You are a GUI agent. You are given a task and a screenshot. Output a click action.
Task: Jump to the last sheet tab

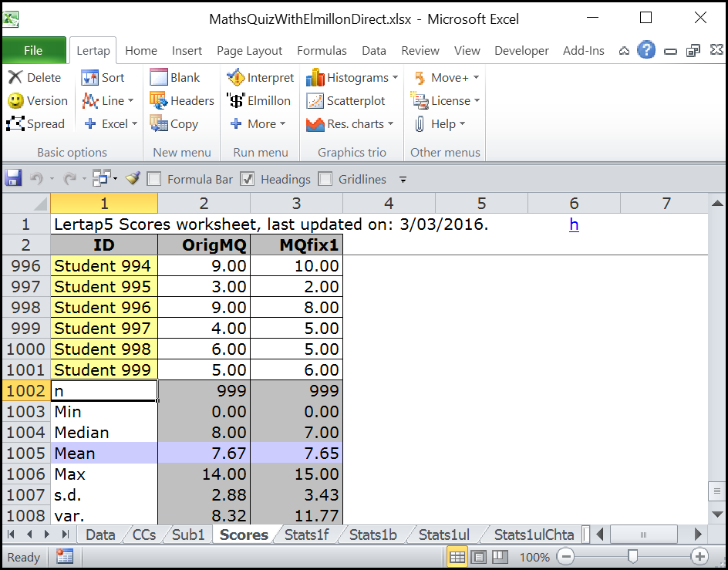click(66, 535)
